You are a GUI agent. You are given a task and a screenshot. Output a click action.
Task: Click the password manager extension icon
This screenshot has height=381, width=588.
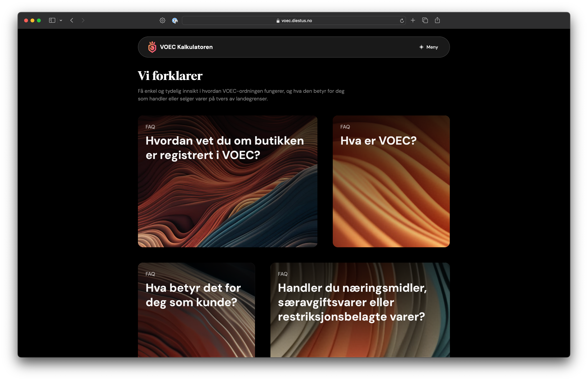175,20
